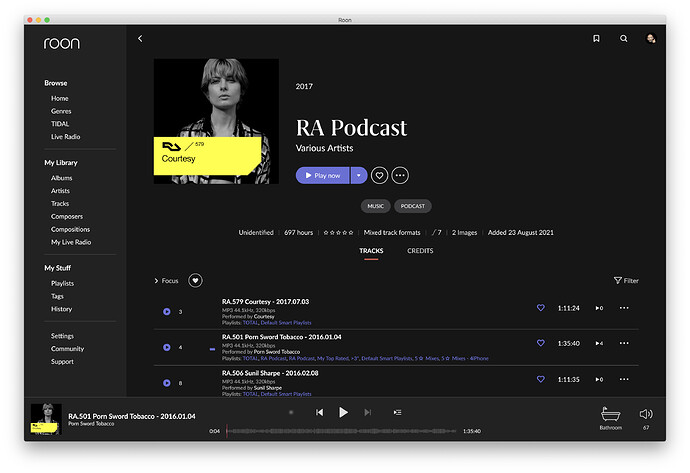Image resolution: width=690 pixels, height=473 pixels.
Task: Rate album using star rating
Action: 338,233
